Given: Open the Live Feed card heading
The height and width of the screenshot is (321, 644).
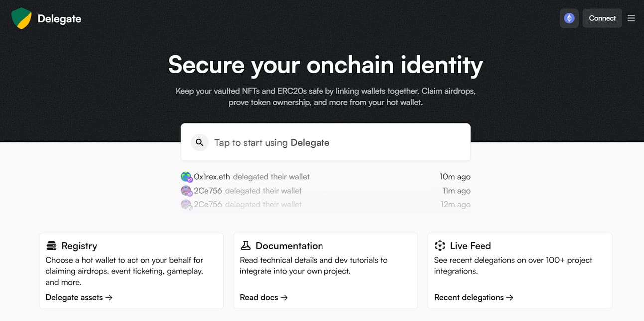Looking at the screenshot, I should tap(471, 246).
